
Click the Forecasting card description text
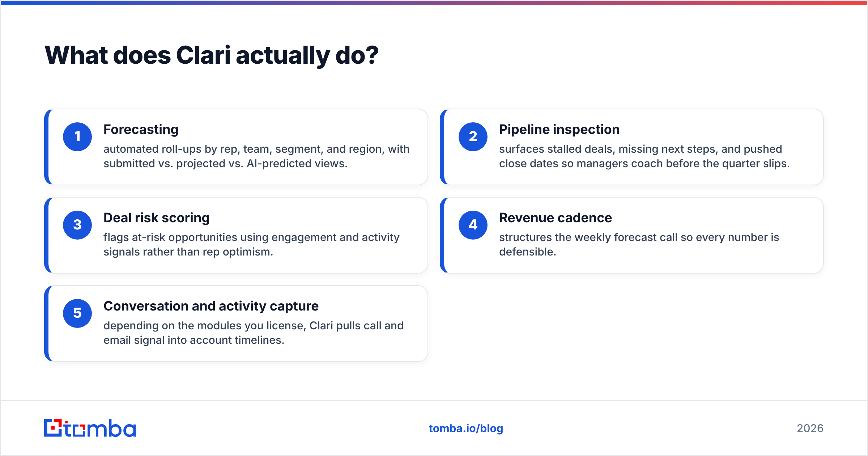coord(256,156)
